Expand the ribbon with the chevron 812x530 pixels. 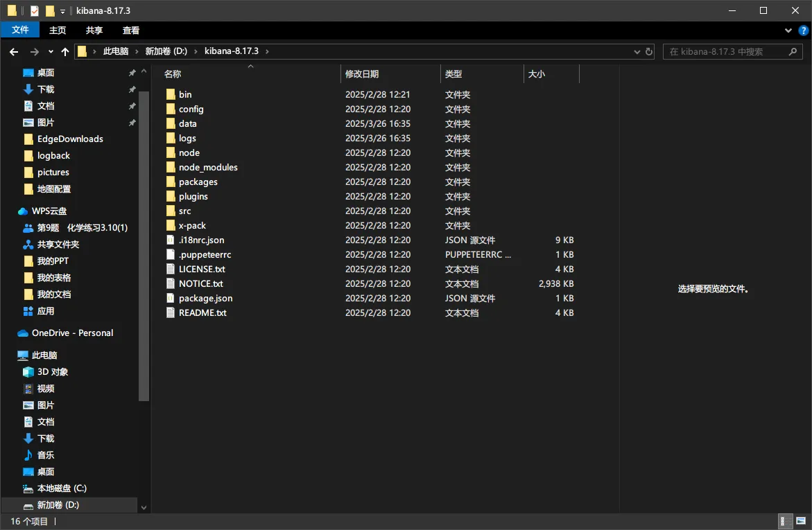click(788, 30)
